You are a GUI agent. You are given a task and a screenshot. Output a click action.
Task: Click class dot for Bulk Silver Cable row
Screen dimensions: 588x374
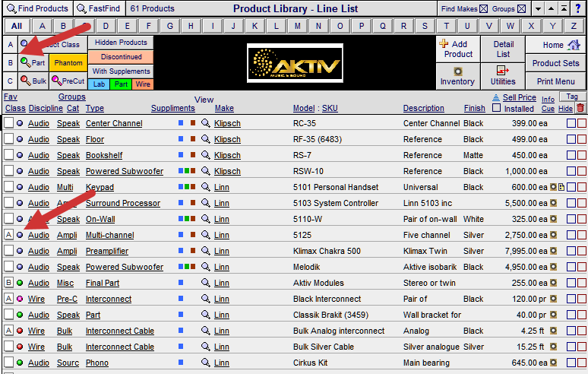tap(20, 347)
